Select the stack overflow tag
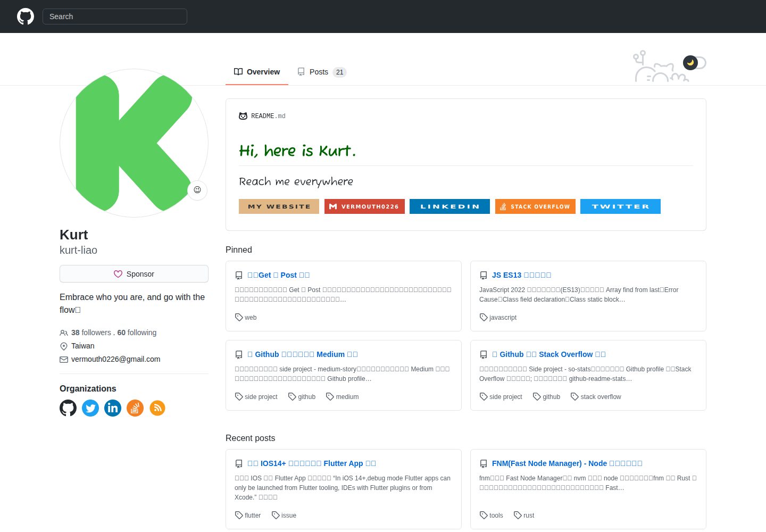The image size is (766, 532). click(x=596, y=397)
